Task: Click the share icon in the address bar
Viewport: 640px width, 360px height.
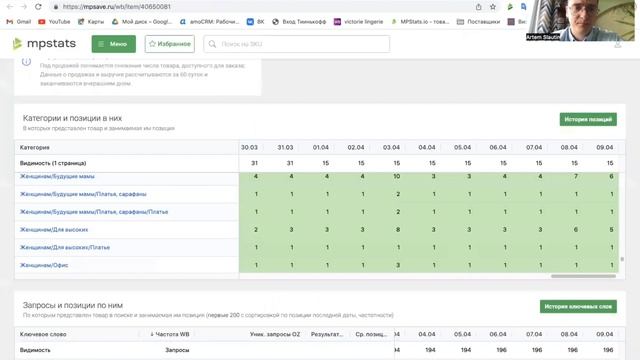Action: 478,7
